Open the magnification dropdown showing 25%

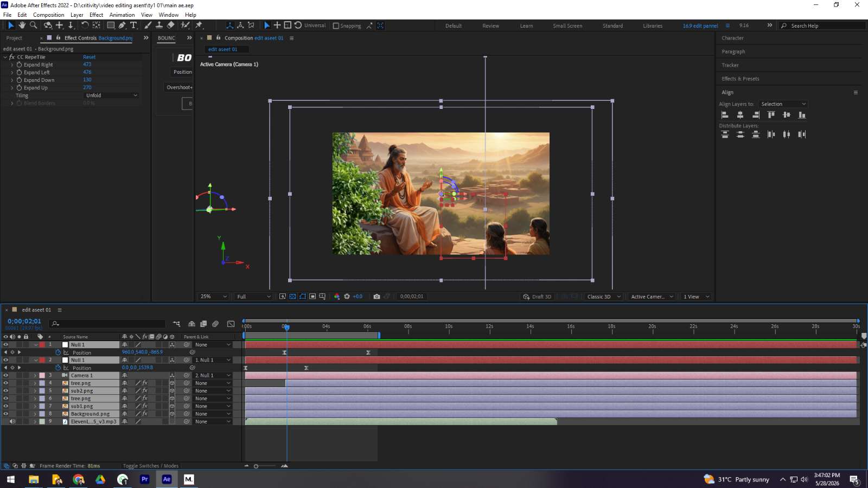click(x=214, y=297)
